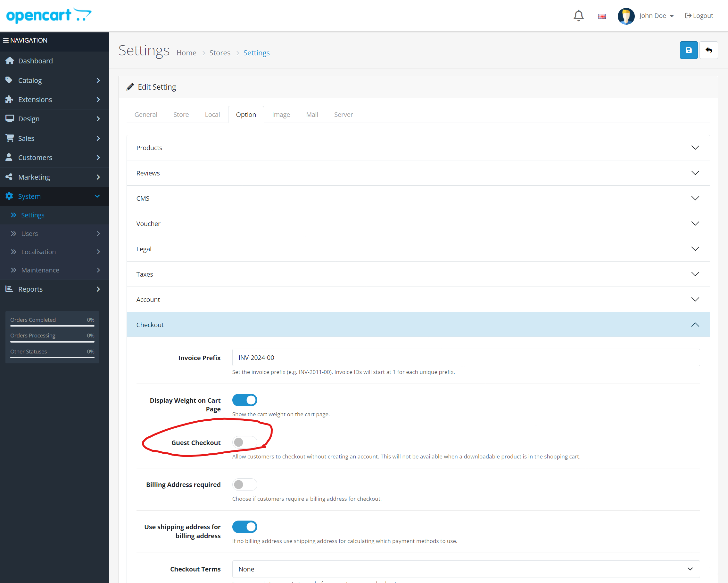The width and height of the screenshot is (728, 583).
Task: Click the Orders Processing progress bar
Action: [52, 341]
